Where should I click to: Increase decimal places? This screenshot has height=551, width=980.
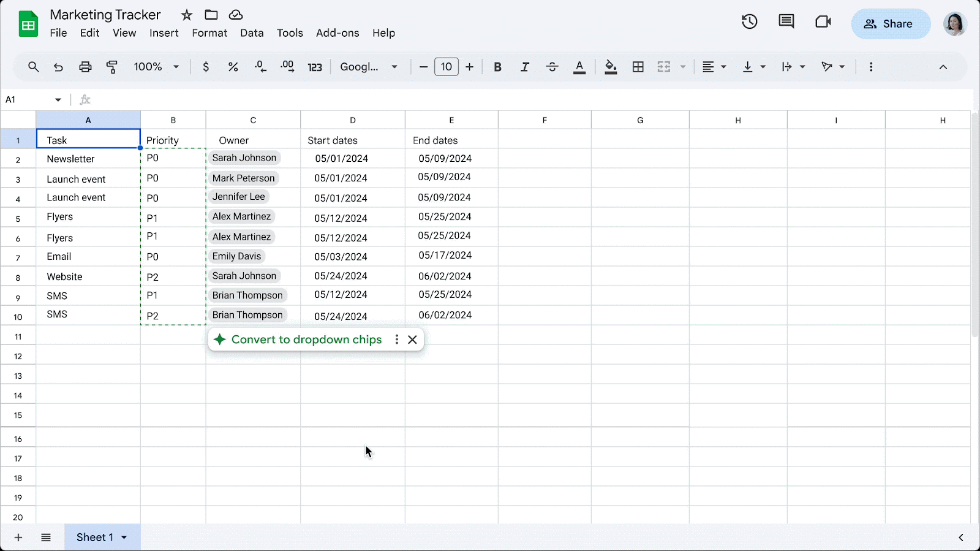point(287,67)
